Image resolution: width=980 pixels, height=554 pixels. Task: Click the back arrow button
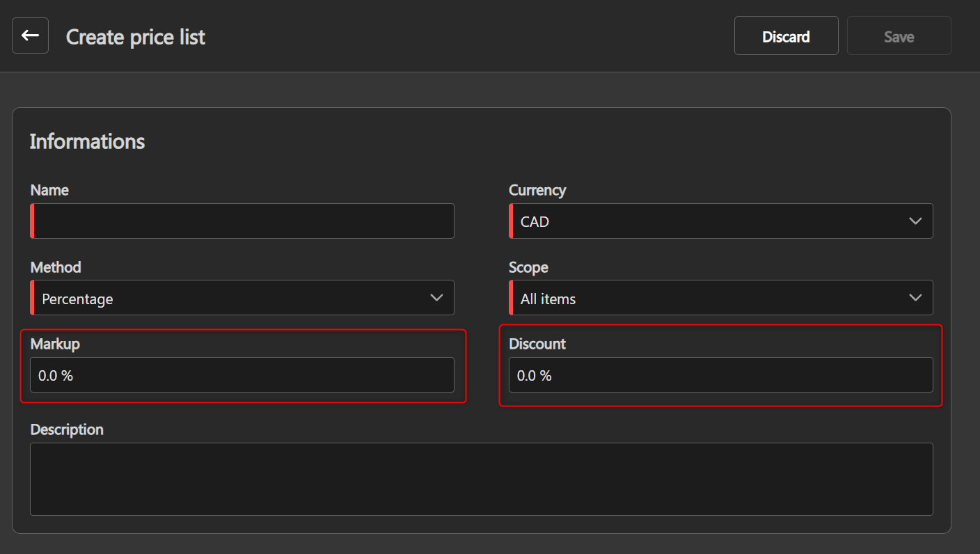[30, 36]
